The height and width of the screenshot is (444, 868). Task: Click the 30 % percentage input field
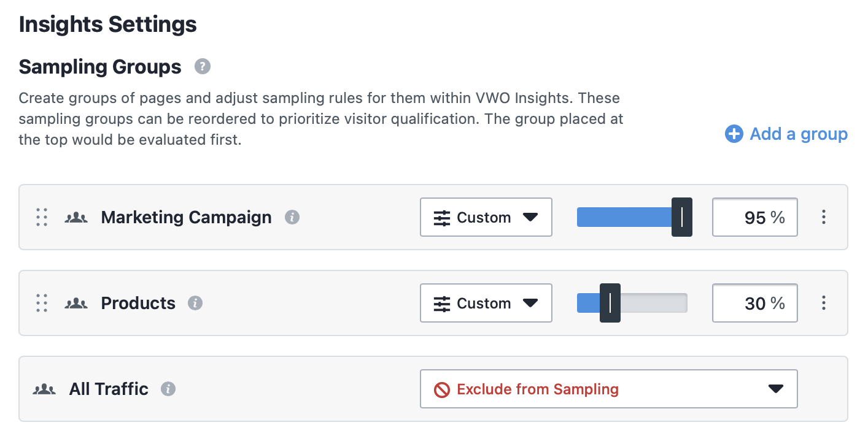[755, 303]
